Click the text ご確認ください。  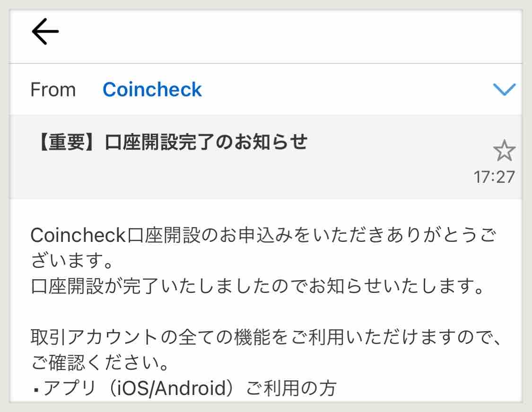97,364
